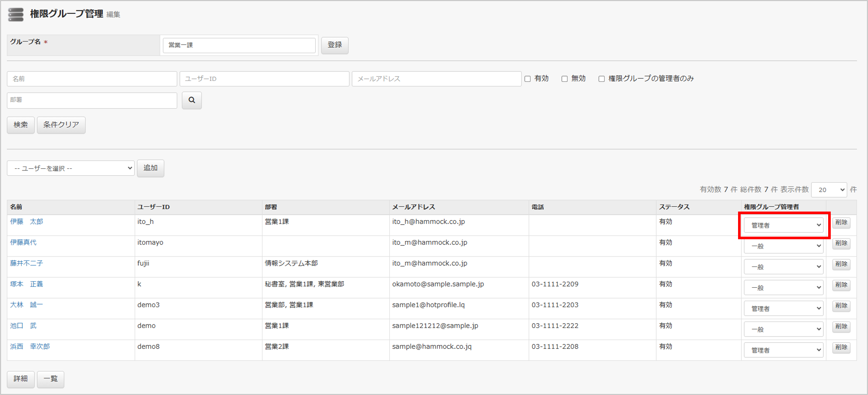Open role dropdown for 大林 誠一
Viewport: 868px width, 395px height.
click(x=784, y=308)
